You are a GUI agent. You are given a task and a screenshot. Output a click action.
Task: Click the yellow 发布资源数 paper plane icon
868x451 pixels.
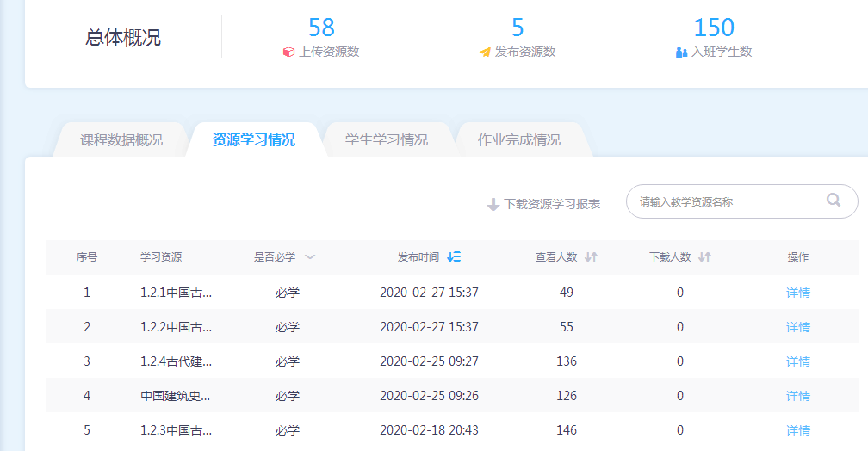[x=485, y=52]
